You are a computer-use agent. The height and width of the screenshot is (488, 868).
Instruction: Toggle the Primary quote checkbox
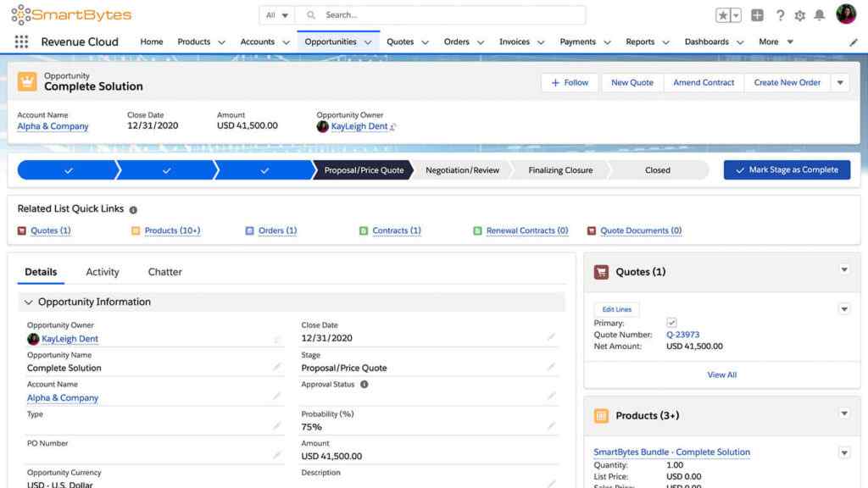[x=671, y=323]
